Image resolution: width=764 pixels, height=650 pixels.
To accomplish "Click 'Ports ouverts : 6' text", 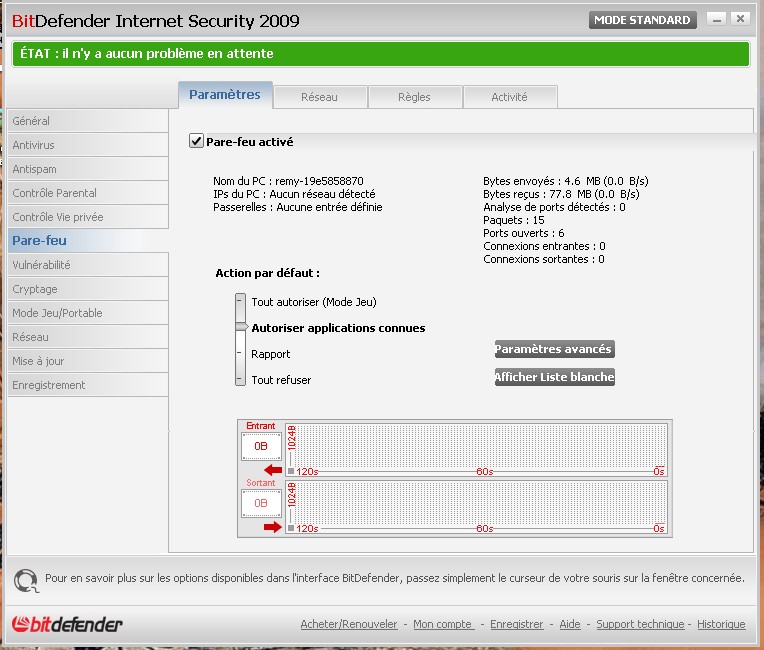I will (524, 233).
